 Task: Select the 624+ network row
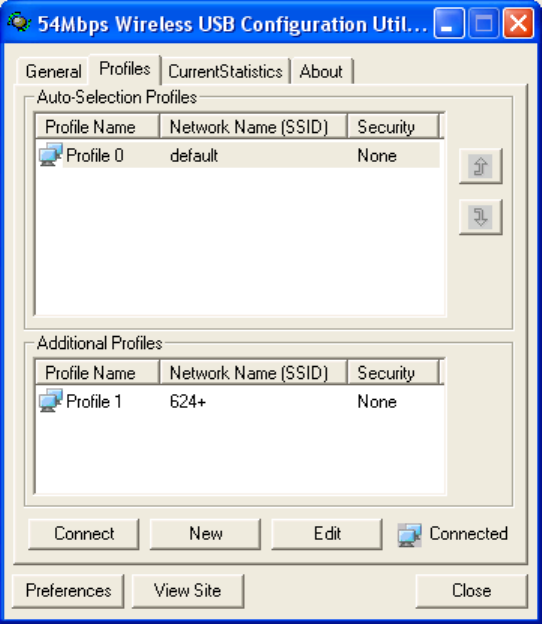(x=240, y=401)
